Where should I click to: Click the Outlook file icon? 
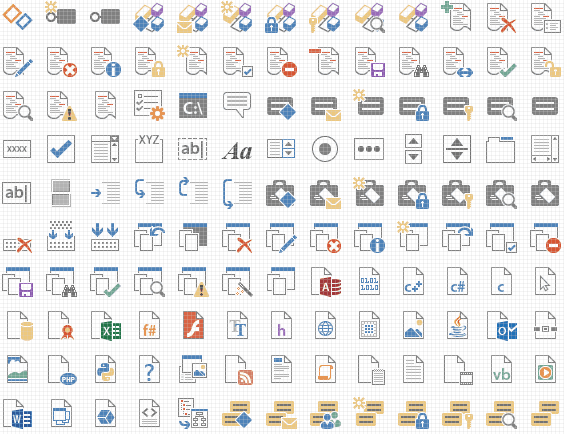[502, 326]
